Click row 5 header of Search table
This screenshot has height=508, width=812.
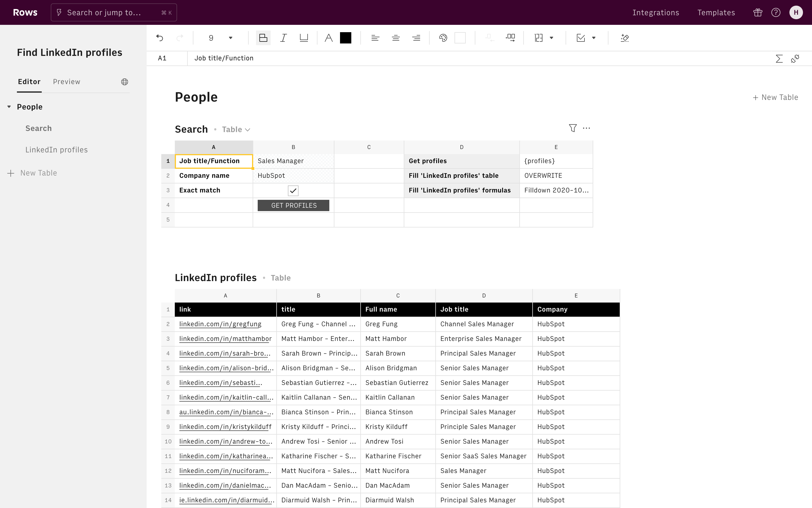(x=168, y=220)
